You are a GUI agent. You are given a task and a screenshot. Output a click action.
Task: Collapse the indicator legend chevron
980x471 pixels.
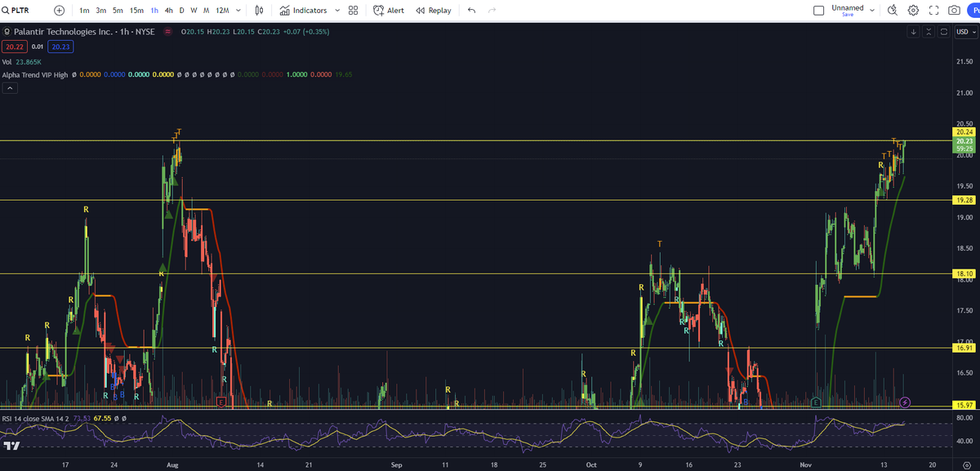pyautogui.click(x=10, y=88)
